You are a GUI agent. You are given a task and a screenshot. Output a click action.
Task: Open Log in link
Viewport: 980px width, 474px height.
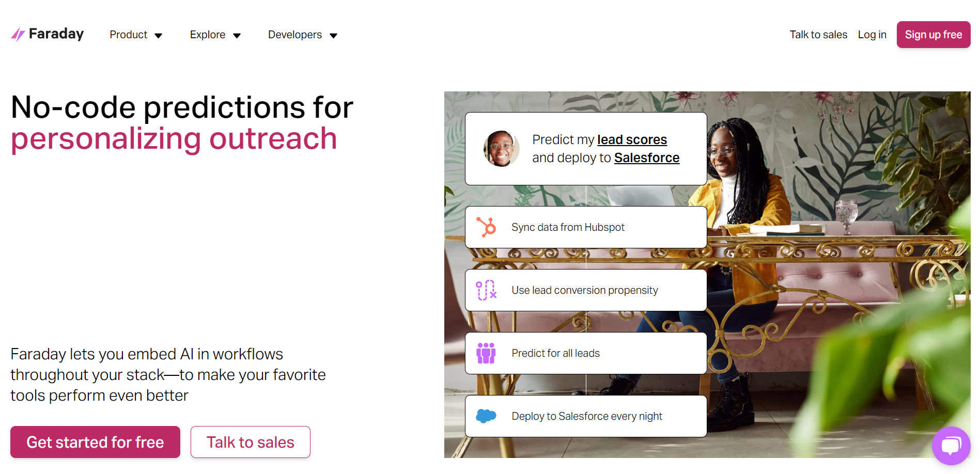click(872, 35)
